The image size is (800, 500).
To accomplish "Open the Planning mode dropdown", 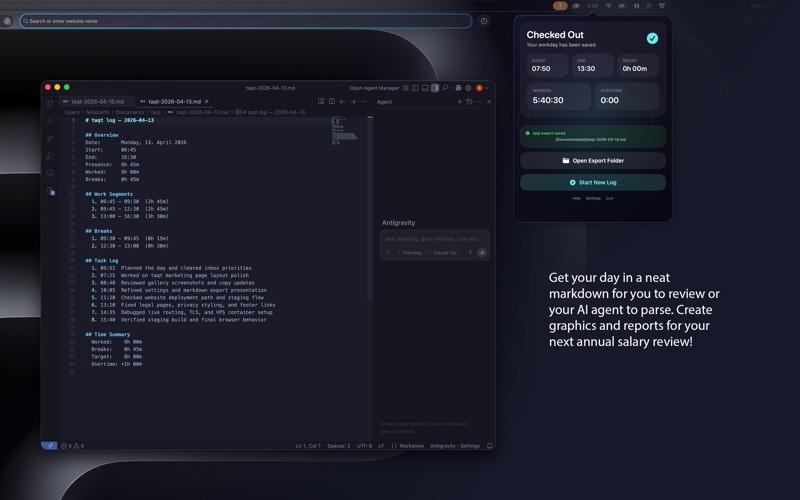I will point(409,253).
